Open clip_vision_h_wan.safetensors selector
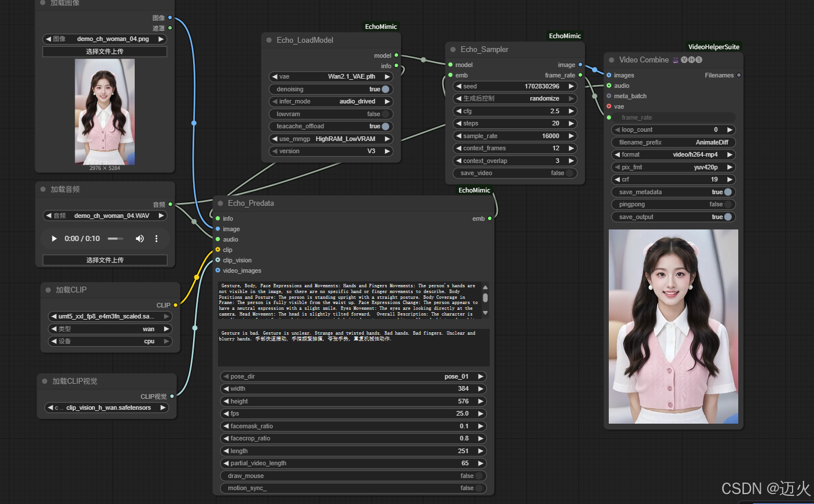 click(106, 408)
